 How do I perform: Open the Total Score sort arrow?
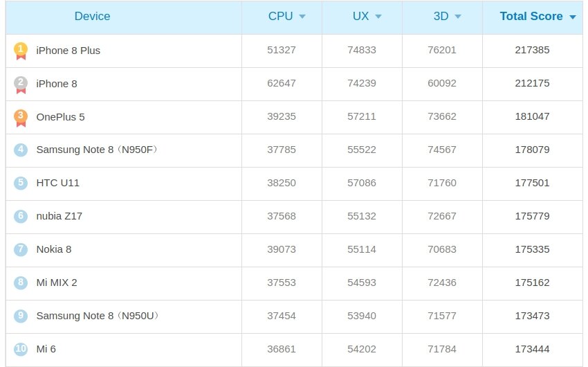tap(572, 17)
